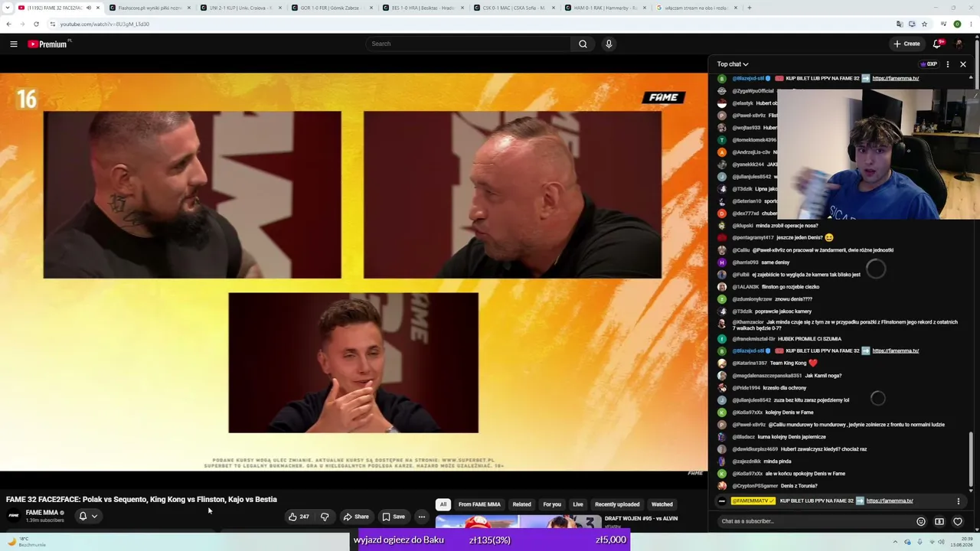Open the weather widget on taskbar
Image resolution: width=980 pixels, height=551 pixels.
pyautogui.click(x=27, y=542)
